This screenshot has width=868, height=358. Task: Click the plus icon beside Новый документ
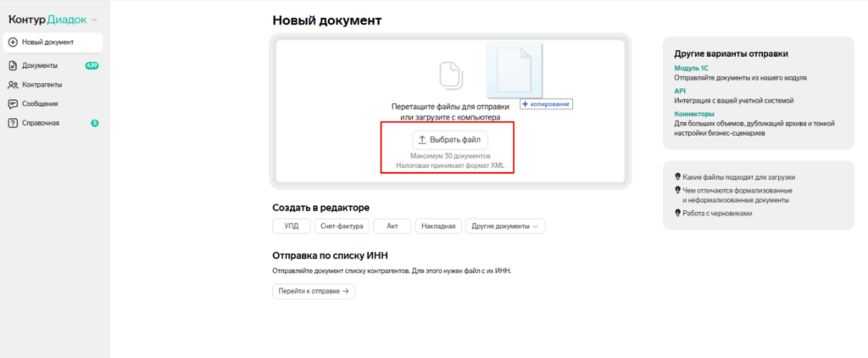click(x=13, y=42)
